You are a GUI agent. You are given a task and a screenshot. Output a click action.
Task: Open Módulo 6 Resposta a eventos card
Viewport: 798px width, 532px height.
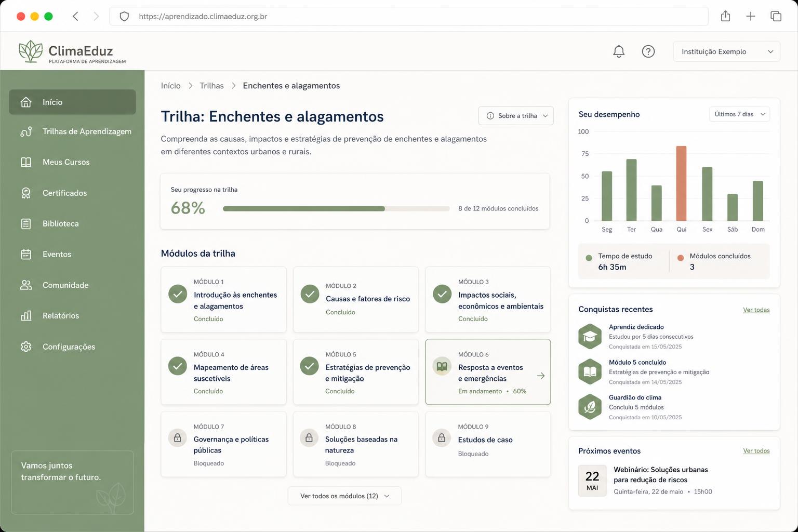coord(488,372)
